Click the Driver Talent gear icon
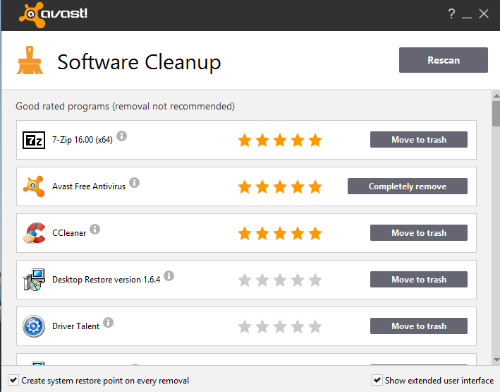Viewport: 500px width, 392px height. point(34,326)
